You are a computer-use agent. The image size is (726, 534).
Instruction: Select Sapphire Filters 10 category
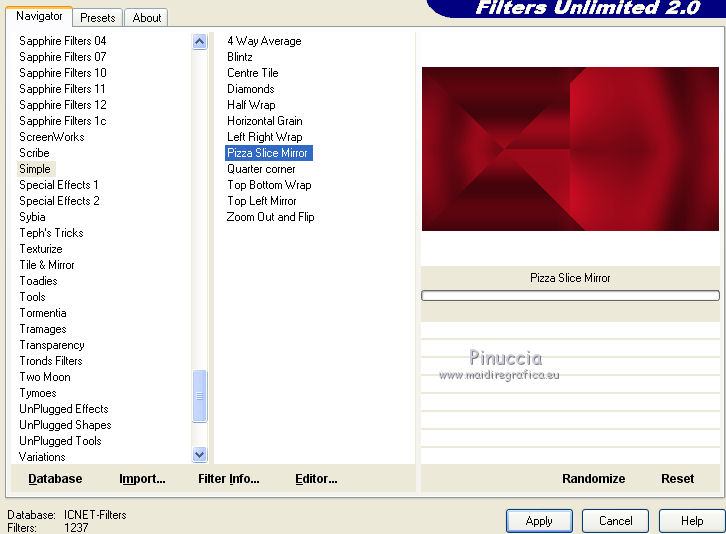click(63, 73)
